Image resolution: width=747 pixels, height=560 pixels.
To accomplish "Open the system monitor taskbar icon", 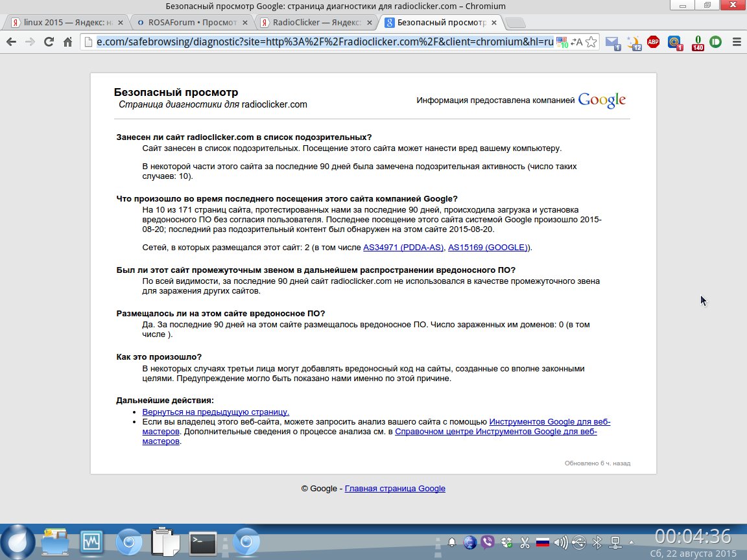I will point(91,542).
